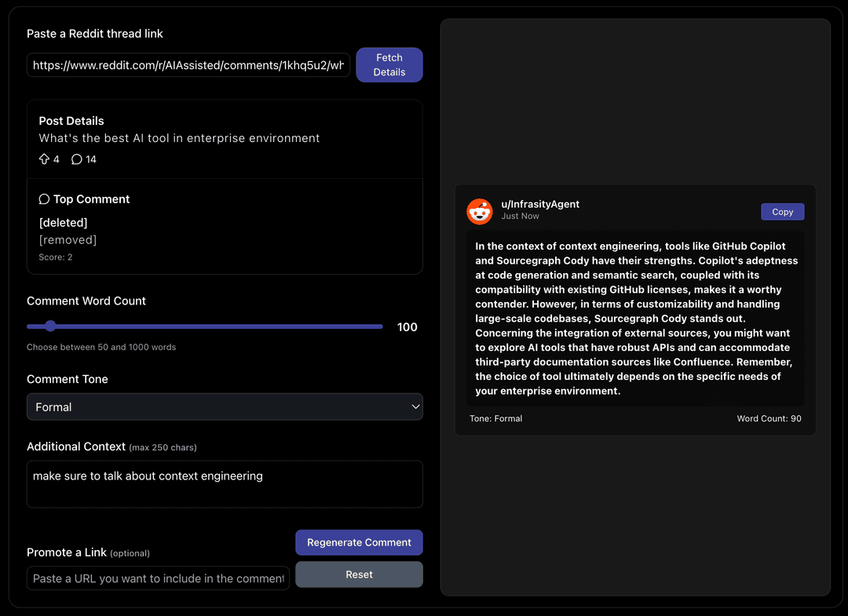Viewport: 848px width, 616px height.
Task: Click the speech bubble icon next to Top Comment
Action: (44, 199)
